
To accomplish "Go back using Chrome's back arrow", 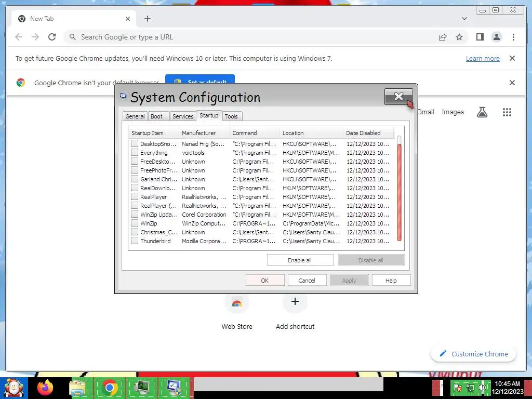I will coord(19,37).
